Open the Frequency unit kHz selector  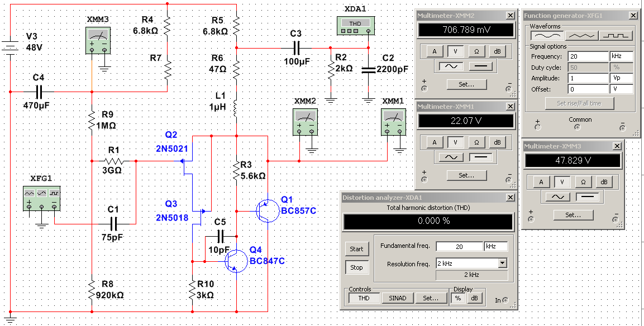click(x=621, y=56)
